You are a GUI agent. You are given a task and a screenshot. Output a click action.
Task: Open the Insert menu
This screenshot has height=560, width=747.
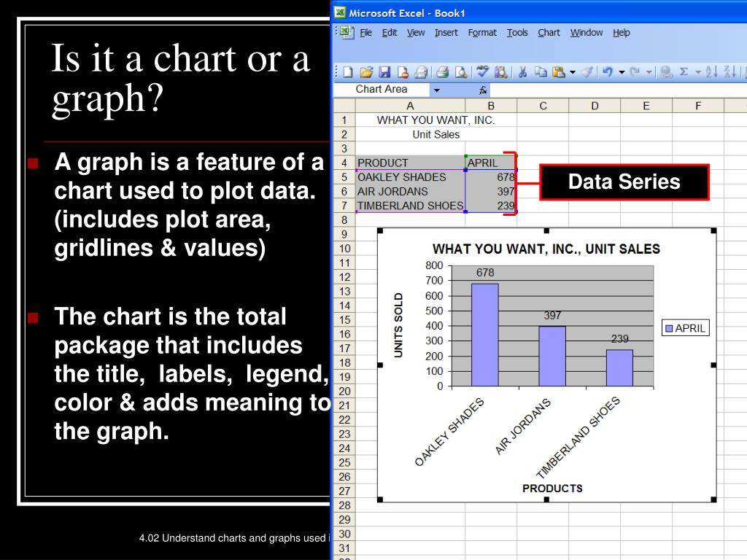click(446, 32)
